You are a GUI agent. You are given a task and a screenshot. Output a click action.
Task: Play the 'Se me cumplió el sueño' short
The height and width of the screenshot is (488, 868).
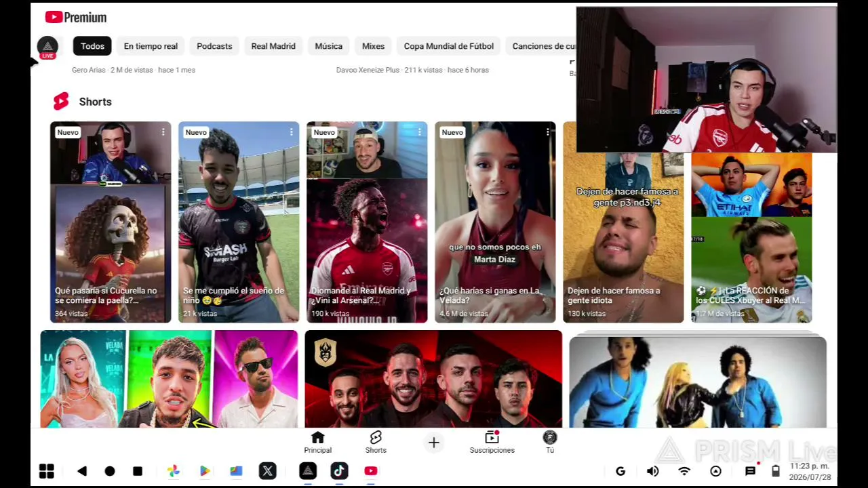(x=239, y=222)
